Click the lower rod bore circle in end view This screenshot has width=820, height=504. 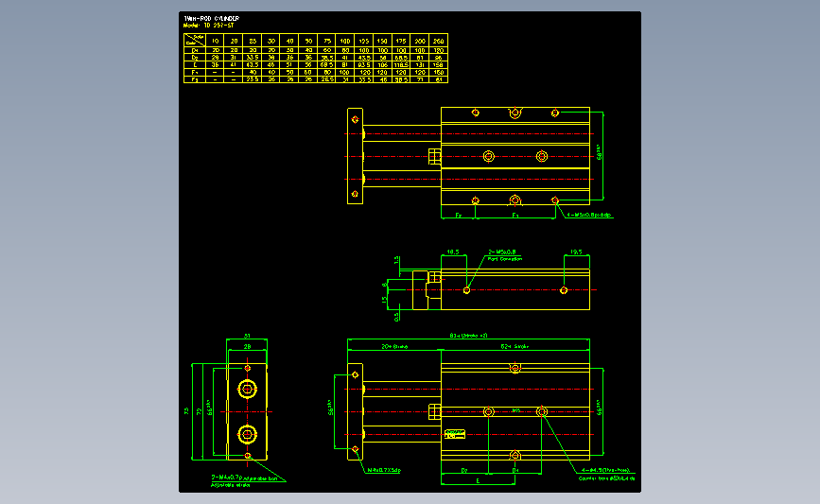coord(248,434)
